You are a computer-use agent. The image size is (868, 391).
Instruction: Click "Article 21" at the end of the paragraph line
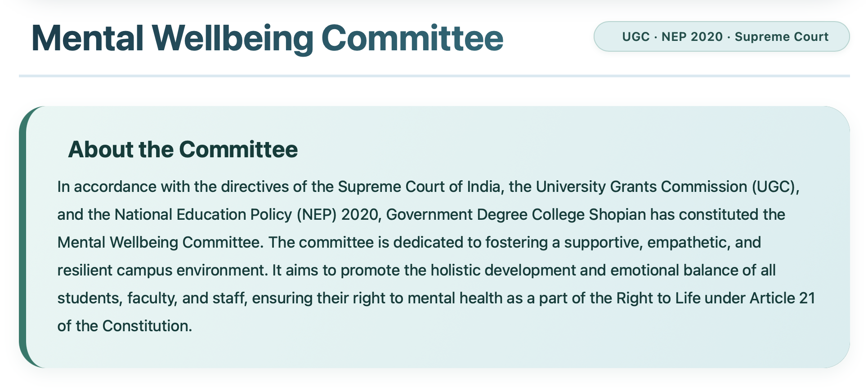pyautogui.click(x=783, y=298)
